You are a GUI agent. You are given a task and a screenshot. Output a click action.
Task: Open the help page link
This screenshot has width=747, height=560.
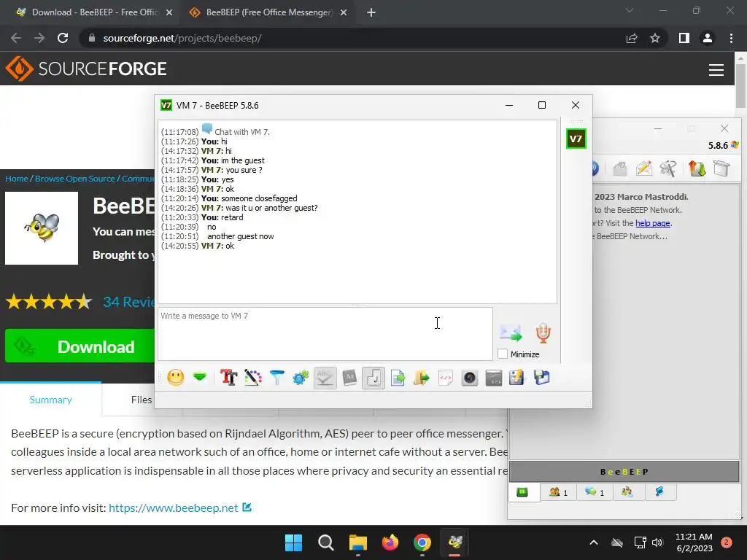pyautogui.click(x=653, y=223)
